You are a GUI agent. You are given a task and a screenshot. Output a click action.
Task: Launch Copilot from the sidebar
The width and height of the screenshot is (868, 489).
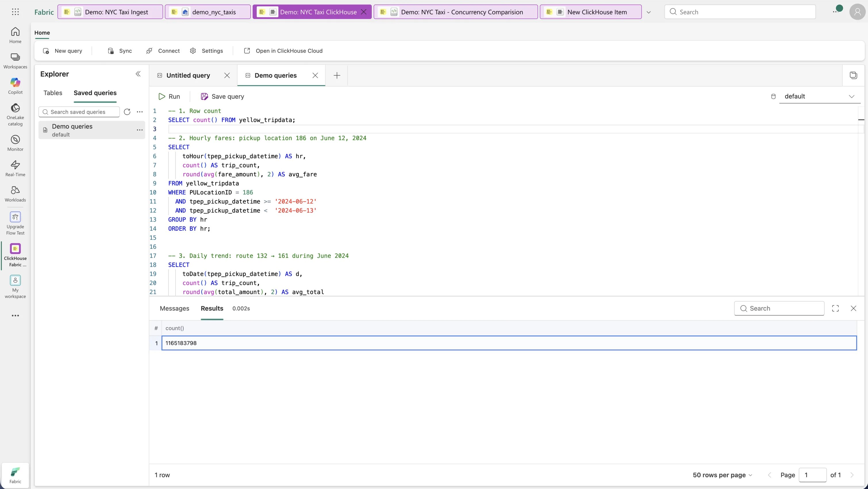click(x=15, y=86)
